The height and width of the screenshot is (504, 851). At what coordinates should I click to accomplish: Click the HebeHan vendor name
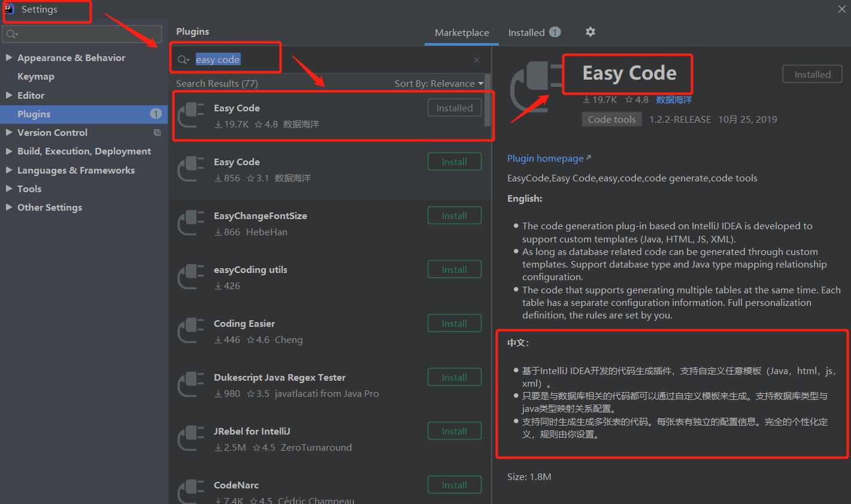point(266,232)
